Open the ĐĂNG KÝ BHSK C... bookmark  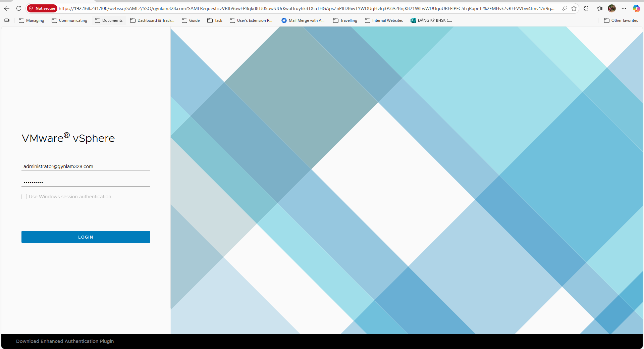pyautogui.click(x=431, y=20)
